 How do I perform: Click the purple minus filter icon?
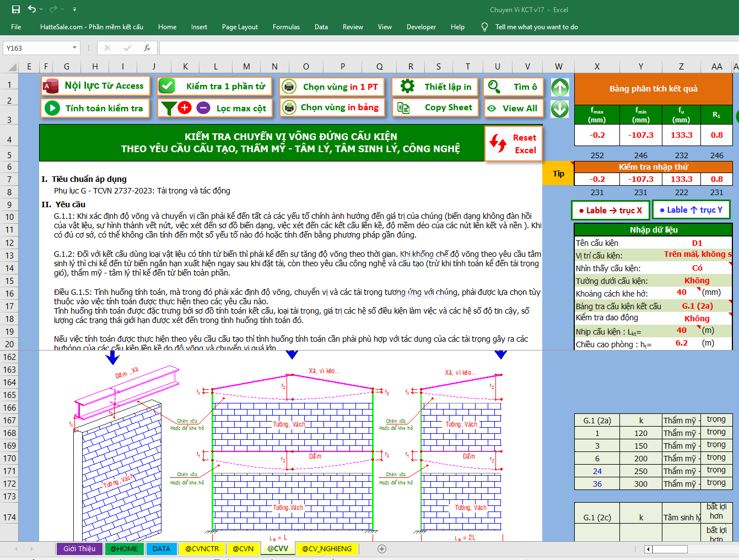(x=203, y=107)
